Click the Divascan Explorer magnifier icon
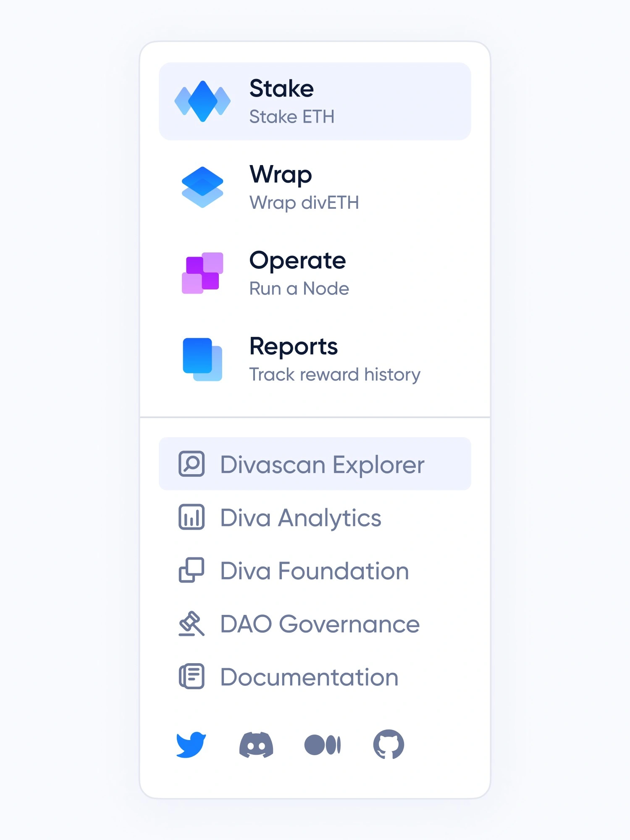The image size is (630, 840). pos(192,464)
